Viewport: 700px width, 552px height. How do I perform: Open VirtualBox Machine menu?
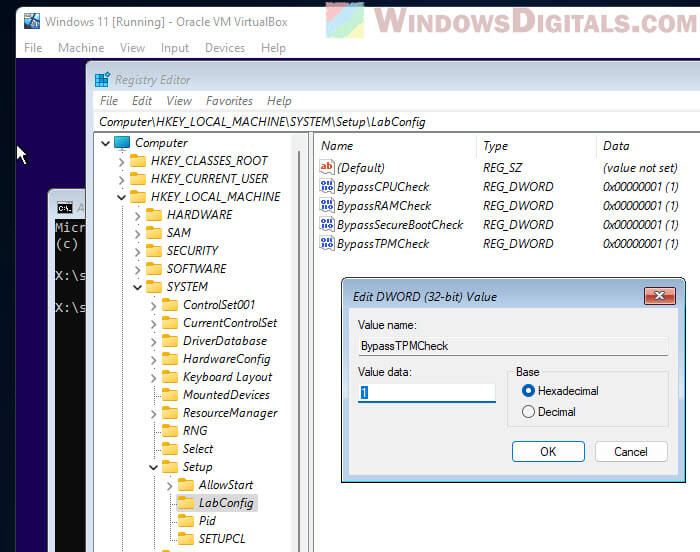click(81, 48)
